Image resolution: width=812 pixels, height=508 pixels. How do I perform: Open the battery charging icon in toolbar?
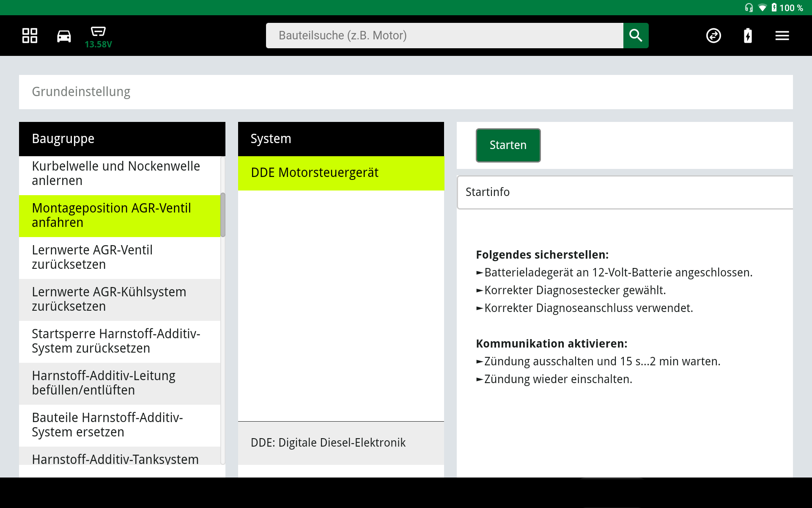[x=748, y=36]
